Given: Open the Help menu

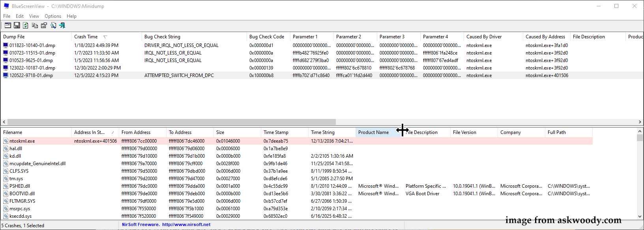Looking at the screenshot, I should coord(71,16).
